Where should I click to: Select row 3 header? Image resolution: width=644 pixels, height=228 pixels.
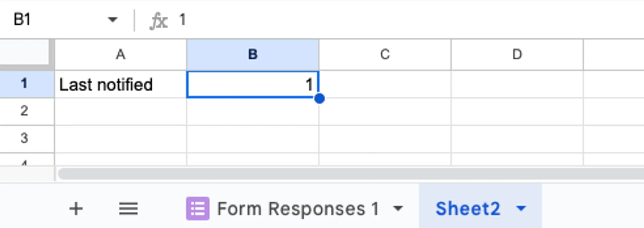coord(24,138)
